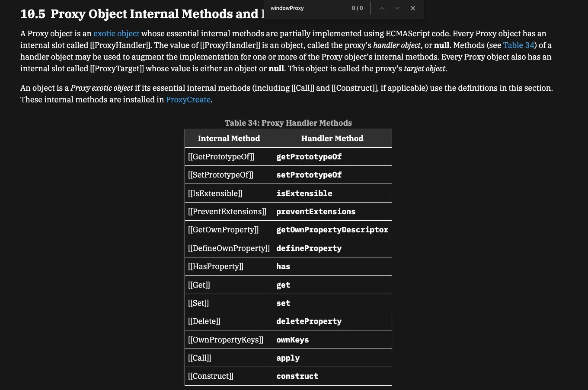
Task: Go to next match in find bar
Action: [x=397, y=8]
